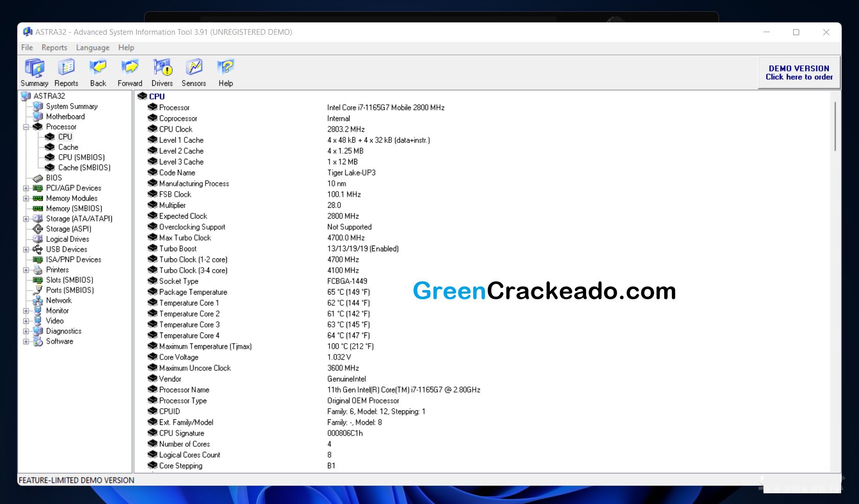This screenshot has width=859, height=504.
Task: Click the Video icon in tree
Action: tap(38, 321)
